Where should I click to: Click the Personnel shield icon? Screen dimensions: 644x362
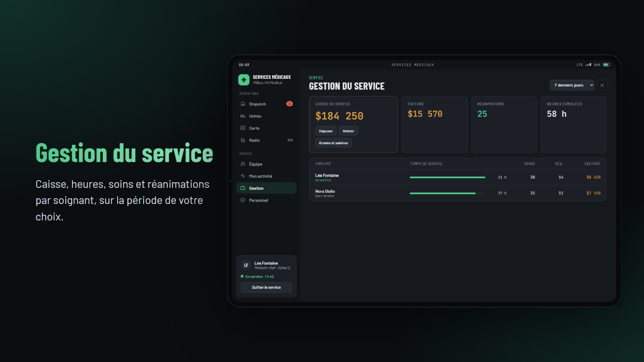(243, 200)
